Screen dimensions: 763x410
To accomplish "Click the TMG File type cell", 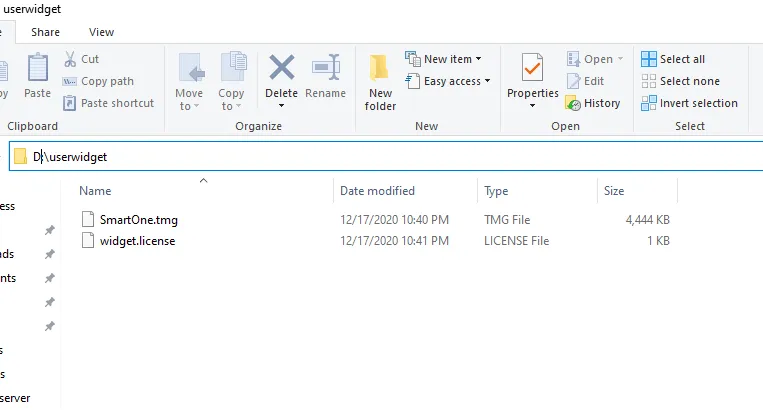I will coord(507,220).
